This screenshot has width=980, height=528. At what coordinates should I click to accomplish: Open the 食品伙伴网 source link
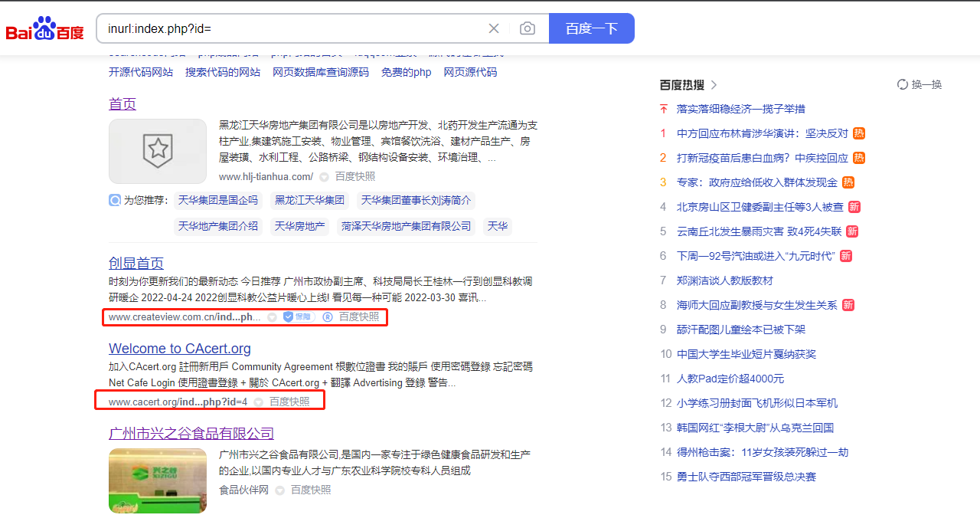(x=243, y=490)
